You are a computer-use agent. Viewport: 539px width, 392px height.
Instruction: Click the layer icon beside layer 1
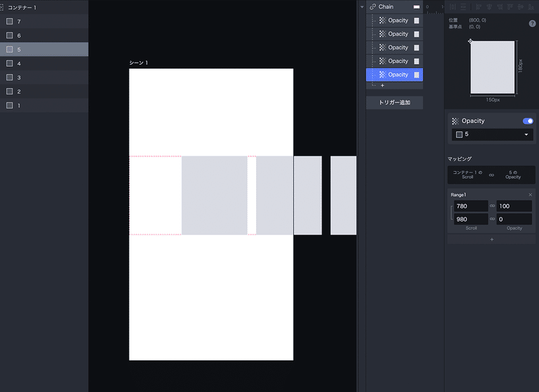click(9, 106)
